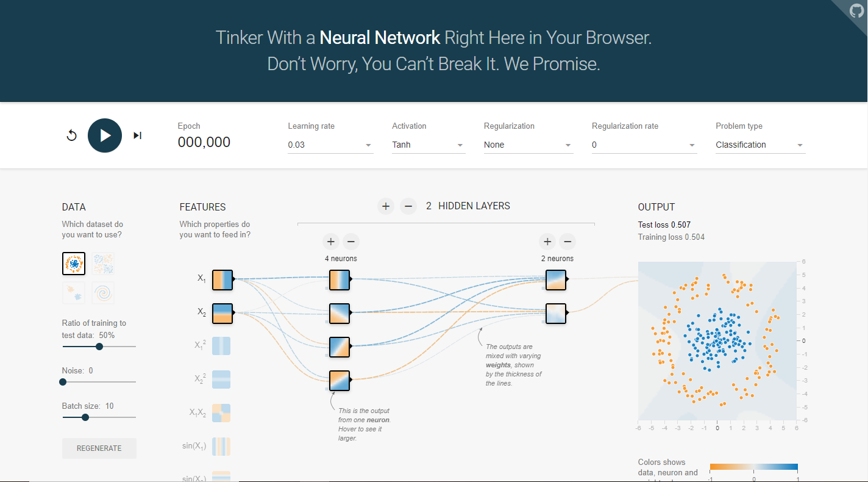Click the third neuron in the 4-neuron layer
The width and height of the screenshot is (868, 482).
(340, 347)
